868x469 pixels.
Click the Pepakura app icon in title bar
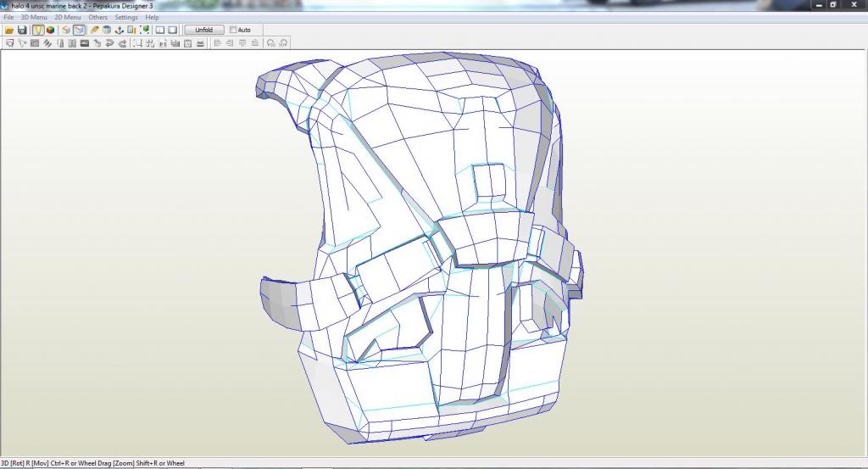4,6
